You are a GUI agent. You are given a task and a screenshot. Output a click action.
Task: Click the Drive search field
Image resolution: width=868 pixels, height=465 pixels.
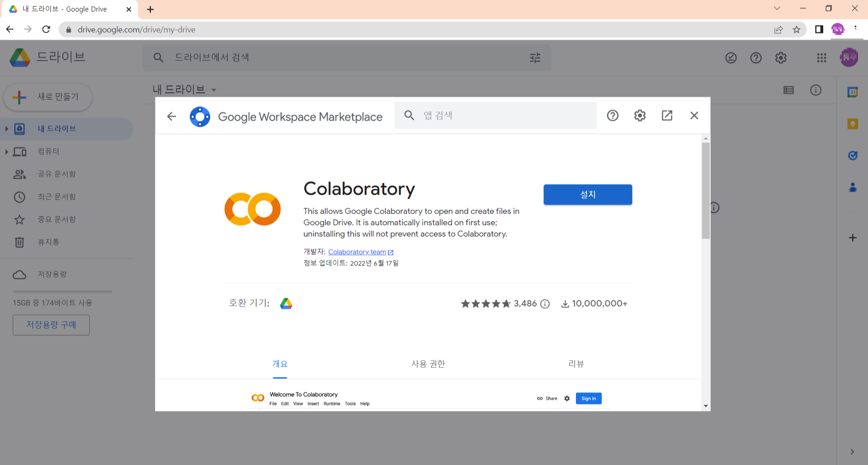click(x=347, y=58)
